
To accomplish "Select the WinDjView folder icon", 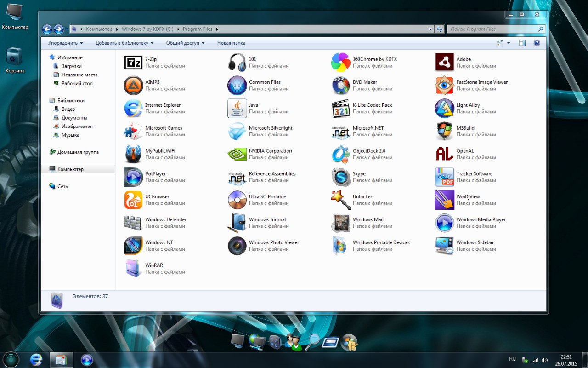I will coord(445,200).
